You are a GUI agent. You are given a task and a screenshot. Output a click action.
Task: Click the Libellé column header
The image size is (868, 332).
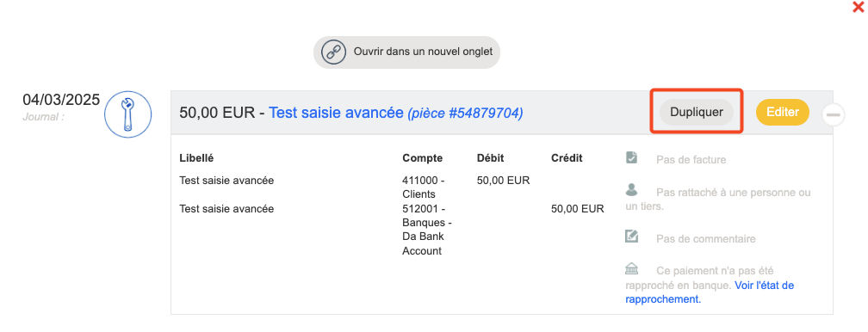click(x=196, y=157)
